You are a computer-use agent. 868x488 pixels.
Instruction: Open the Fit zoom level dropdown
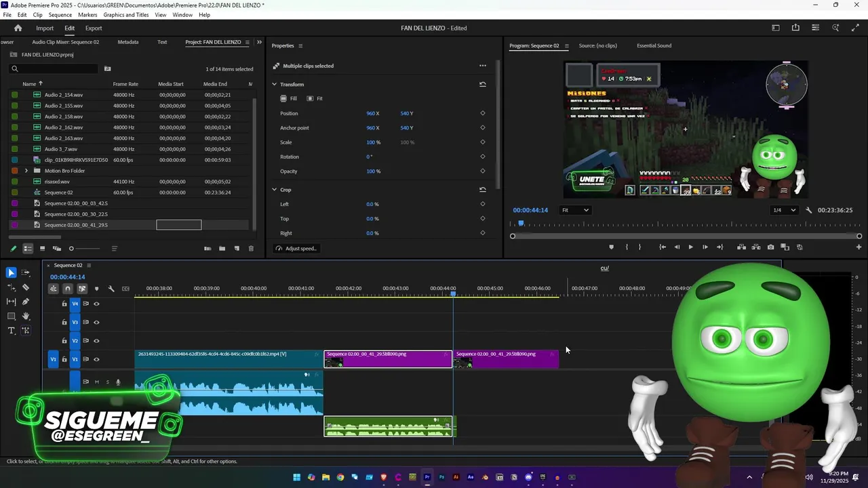pos(575,210)
